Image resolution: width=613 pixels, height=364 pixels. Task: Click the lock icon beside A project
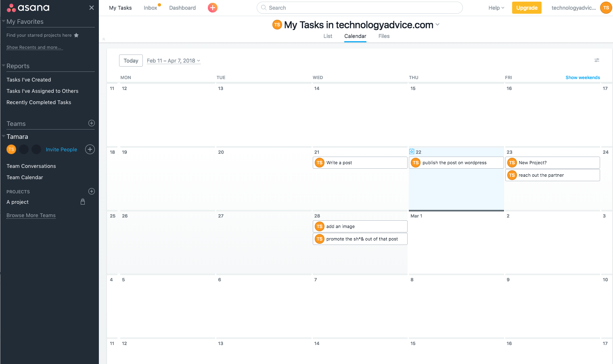pyautogui.click(x=83, y=202)
